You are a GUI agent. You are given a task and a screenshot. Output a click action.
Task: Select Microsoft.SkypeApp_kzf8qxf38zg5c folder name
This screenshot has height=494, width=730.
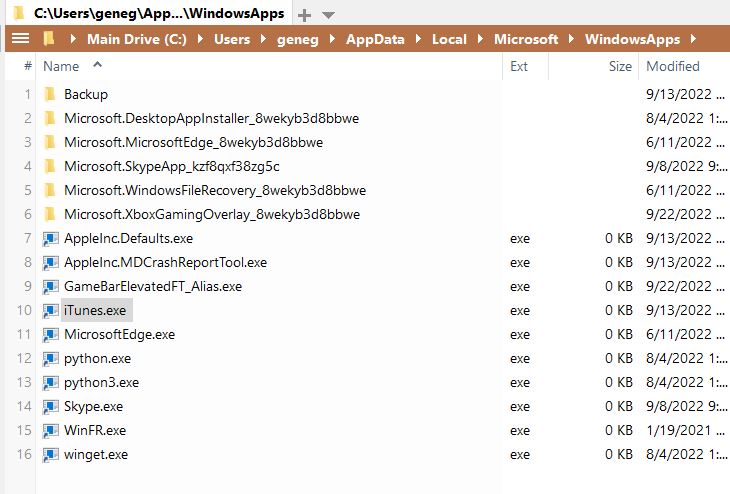tap(172, 166)
